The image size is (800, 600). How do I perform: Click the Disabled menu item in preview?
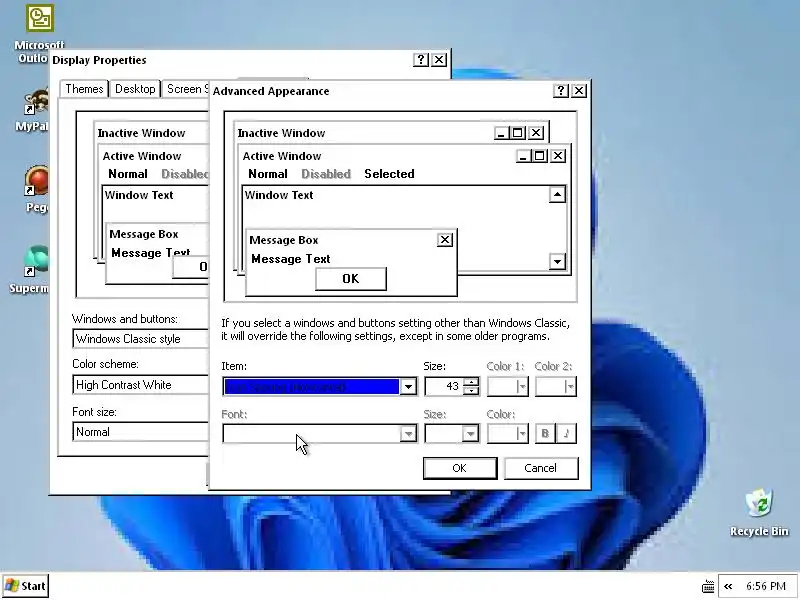point(326,174)
